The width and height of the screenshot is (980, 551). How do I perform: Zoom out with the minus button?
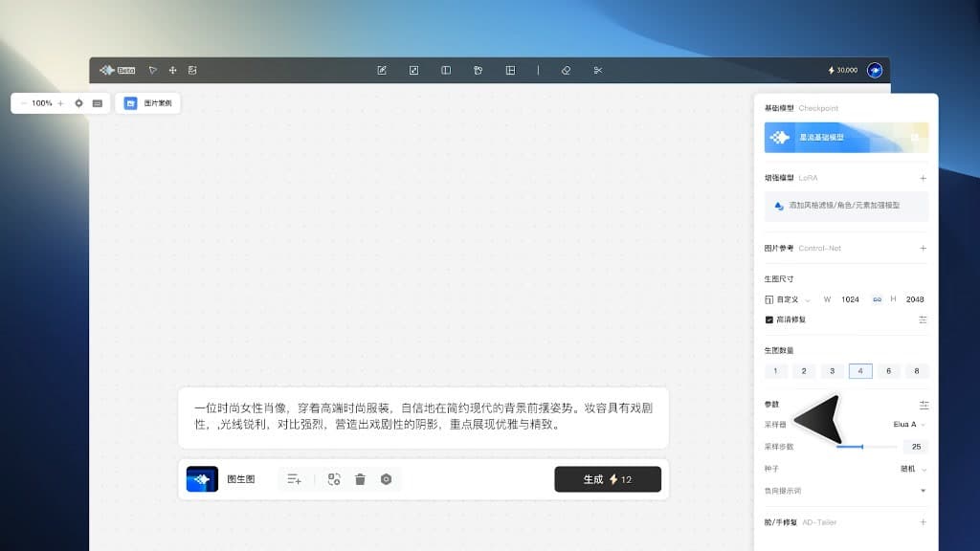pos(24,103)
